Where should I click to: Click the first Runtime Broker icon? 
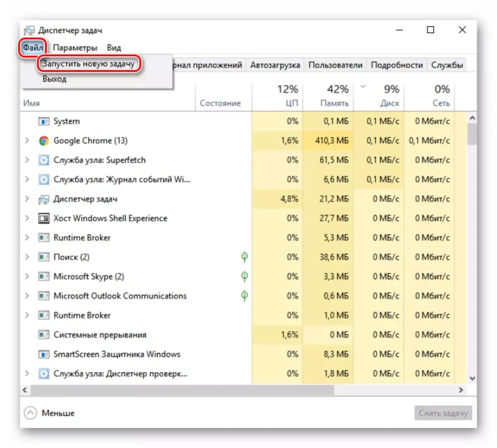pyautogui.click(x=43, y=238)
